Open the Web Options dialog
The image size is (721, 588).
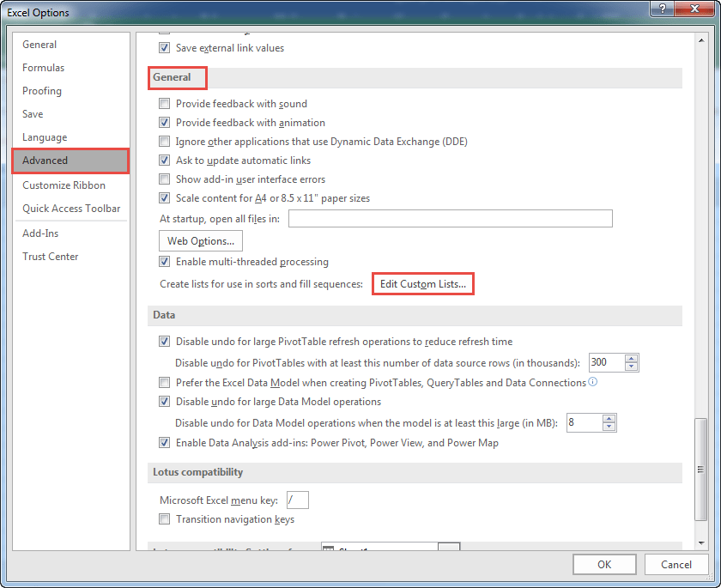click(x=201, y=241)
